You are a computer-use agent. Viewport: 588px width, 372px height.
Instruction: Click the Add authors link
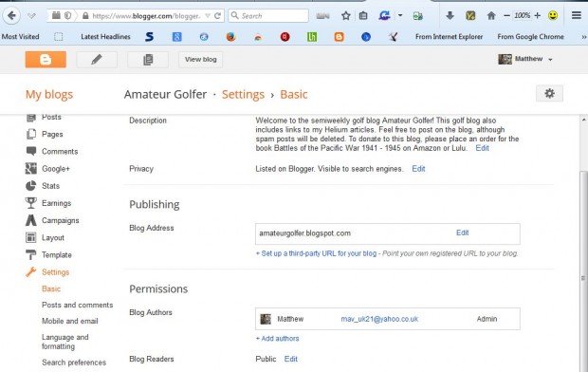(x=278, y=338)
